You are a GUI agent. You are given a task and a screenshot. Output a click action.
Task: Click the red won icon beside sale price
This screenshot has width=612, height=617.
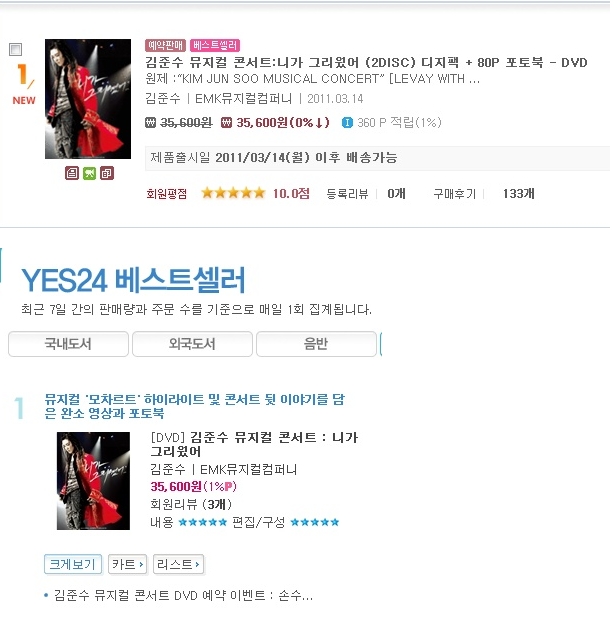226,123
